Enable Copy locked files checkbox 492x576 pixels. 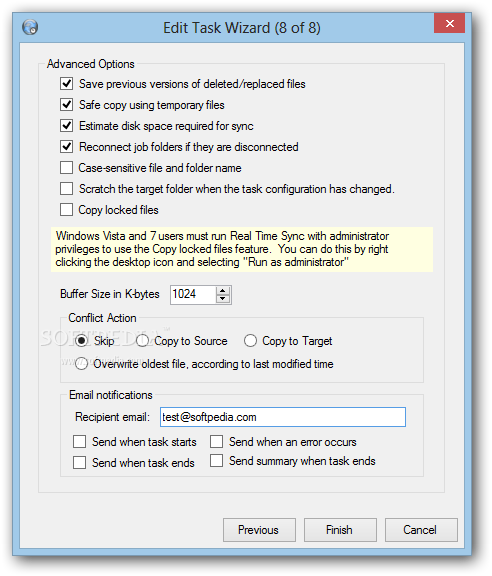point(67,209)
